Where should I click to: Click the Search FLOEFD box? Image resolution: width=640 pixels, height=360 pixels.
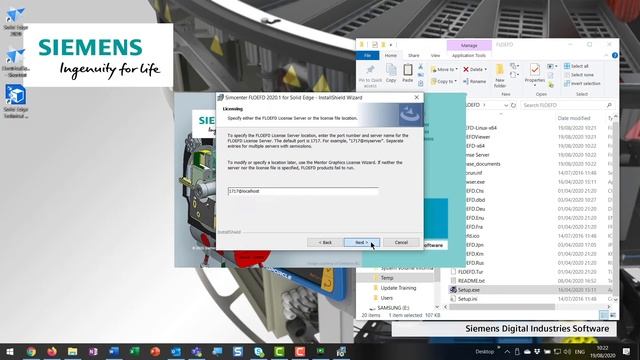click(567, 105)
